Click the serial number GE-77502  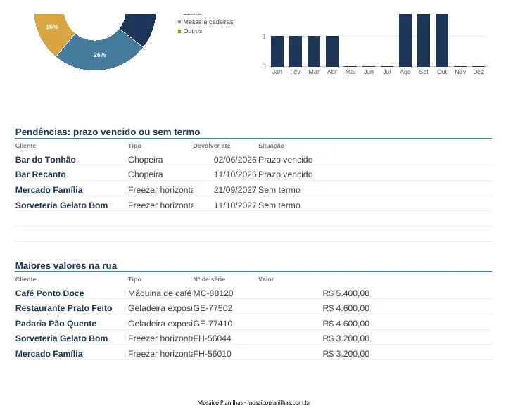(x=213, y=308)
